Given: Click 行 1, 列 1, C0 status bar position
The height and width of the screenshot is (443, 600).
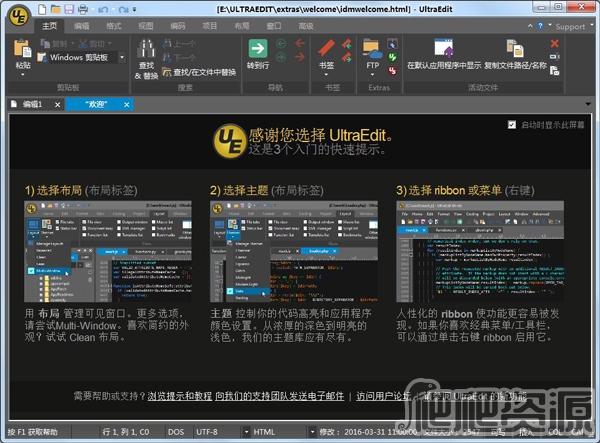Looking at the screenshot, I should point(126,432).
